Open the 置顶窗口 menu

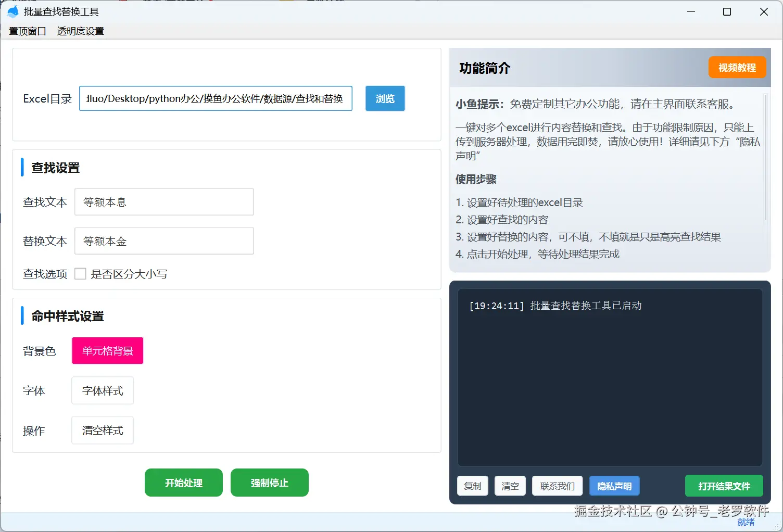click(28, 31)
